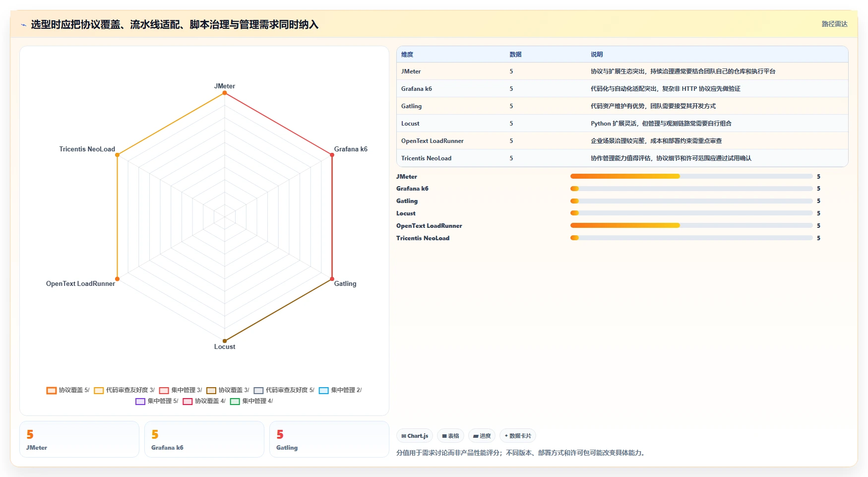The width and height of the screenshot is (868, 477).
Task: Click the Grafana k6 radar data point
Action: [x=332, y=155]
